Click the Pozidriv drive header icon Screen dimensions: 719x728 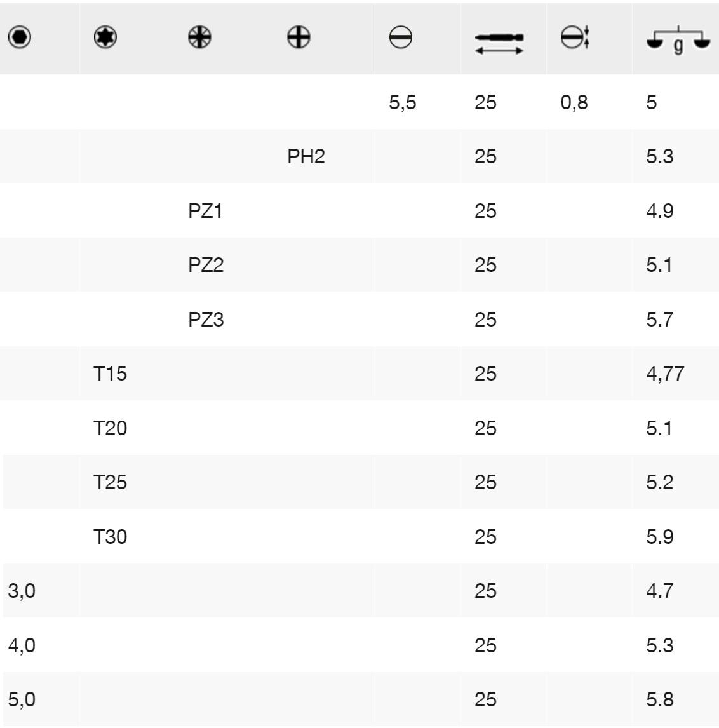pyautogui.click(x=199, y=38)
